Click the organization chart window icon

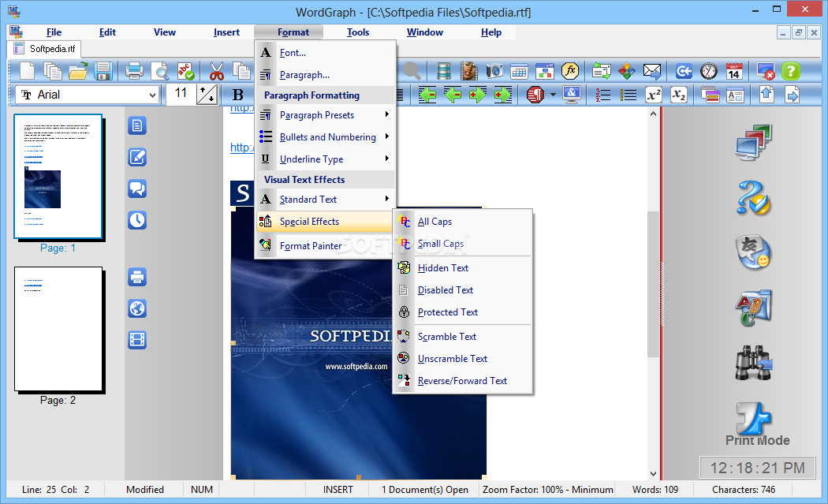click(544, 71)
